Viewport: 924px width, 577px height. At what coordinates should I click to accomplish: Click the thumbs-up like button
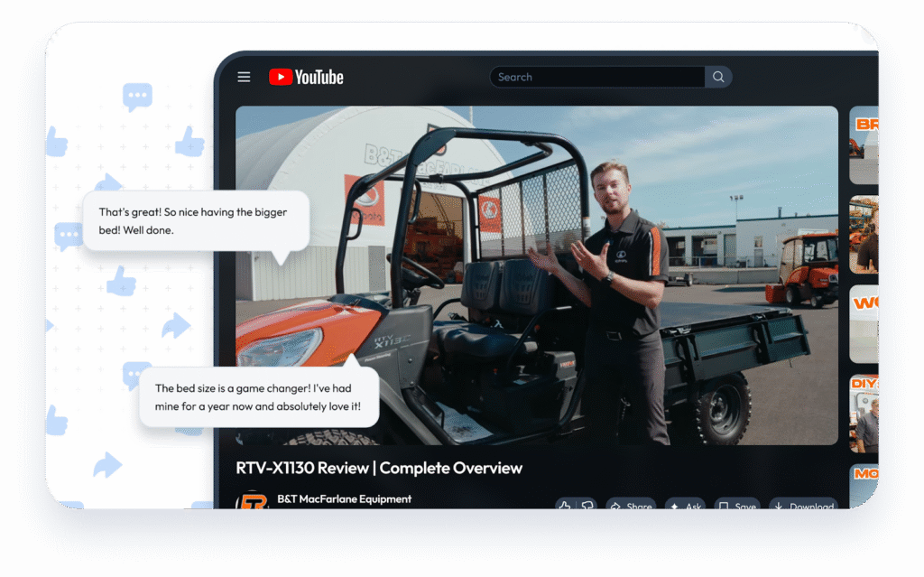coord(566,505)
